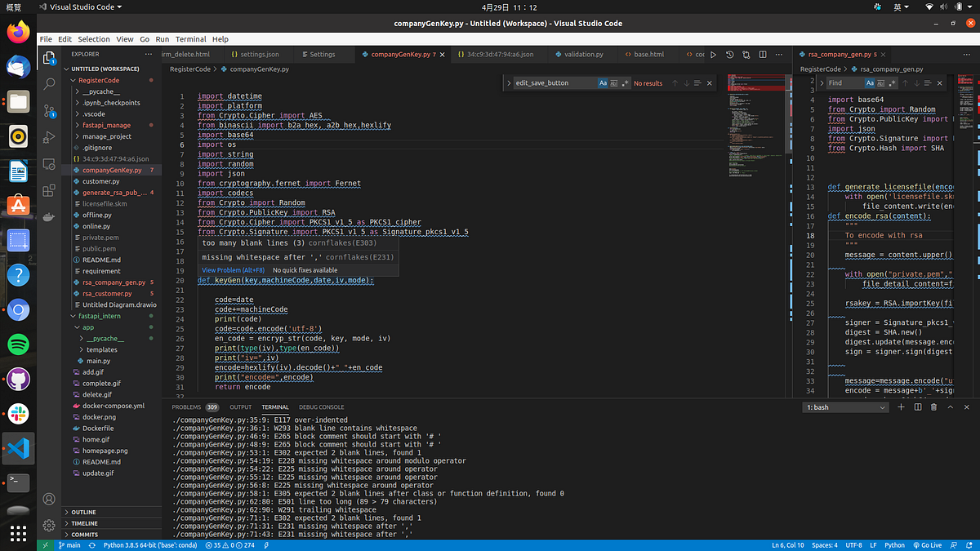
Task: Click UTF-8 encoding in status bar
Action: 853,545
